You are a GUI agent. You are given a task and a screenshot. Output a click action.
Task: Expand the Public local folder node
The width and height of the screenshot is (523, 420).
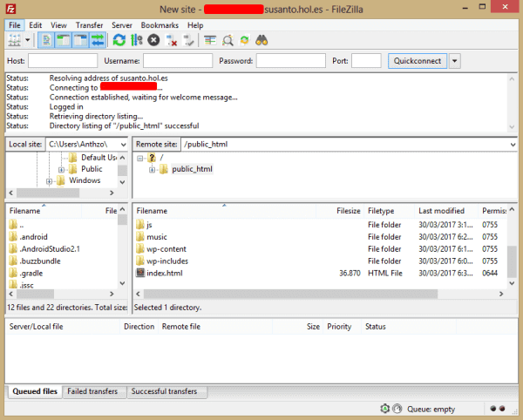click(x=61, y=170)
